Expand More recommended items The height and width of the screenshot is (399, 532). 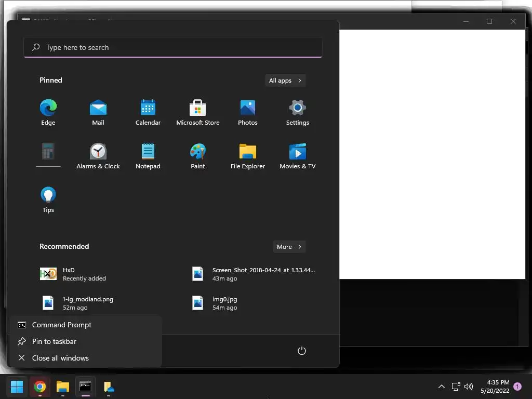tap(289, 247)
